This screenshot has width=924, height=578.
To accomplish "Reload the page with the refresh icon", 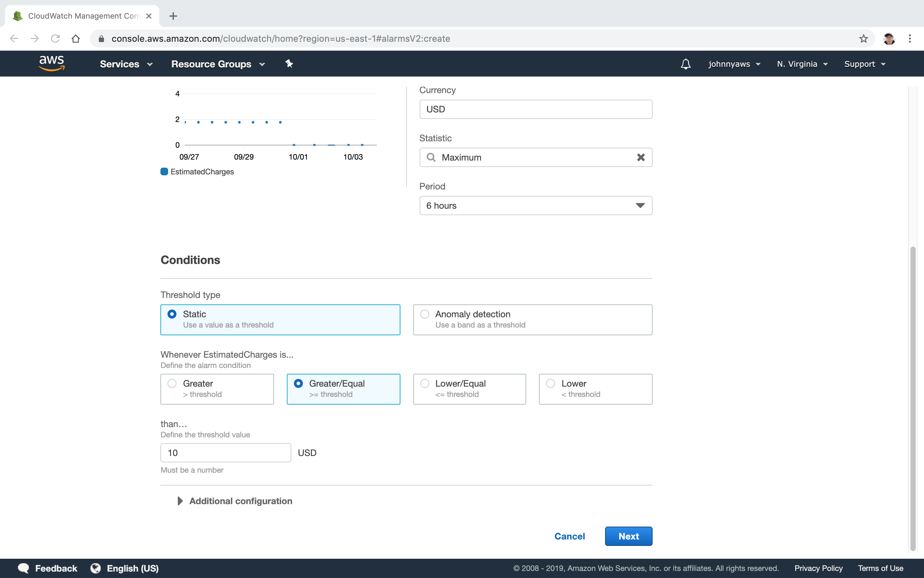I will (x=56, y=39).
